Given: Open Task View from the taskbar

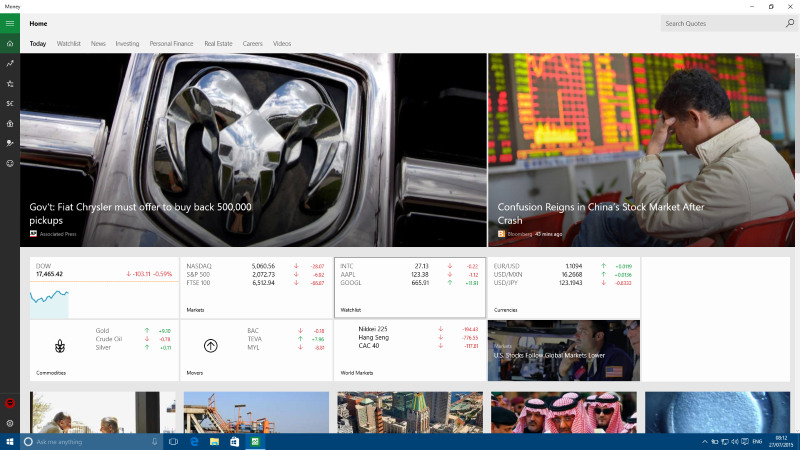Looking at the screenshot, I should pyautogui.click(x=173, y=441).
